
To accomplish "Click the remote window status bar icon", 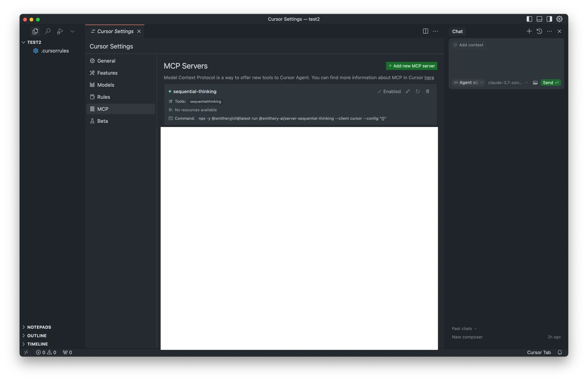I will coord(26,352).
